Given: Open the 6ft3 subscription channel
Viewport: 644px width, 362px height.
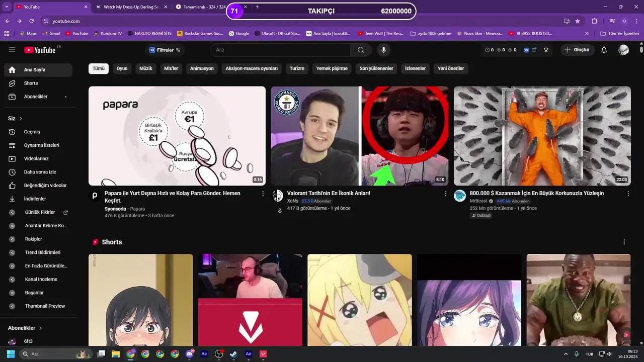Looking at the screenshot, I should (x=38, y=341).
